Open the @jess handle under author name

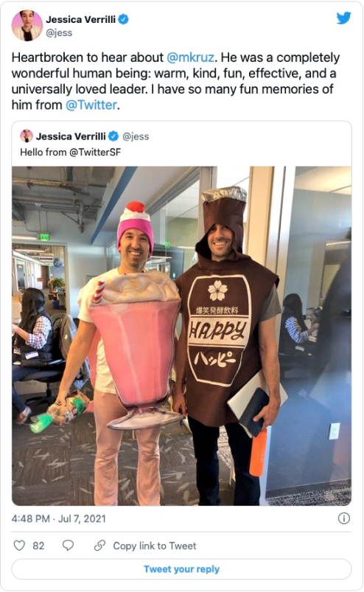point(59,33)
